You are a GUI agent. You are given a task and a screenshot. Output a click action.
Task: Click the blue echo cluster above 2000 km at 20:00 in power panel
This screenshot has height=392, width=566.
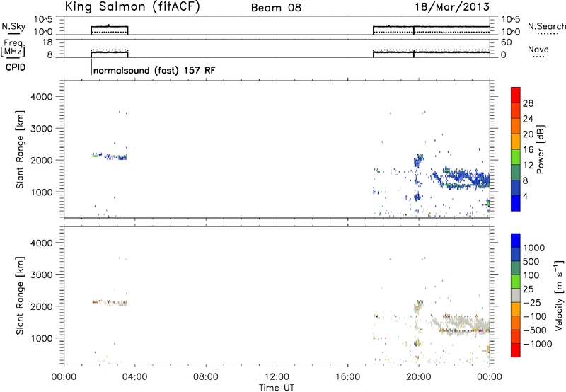(418, 160)
